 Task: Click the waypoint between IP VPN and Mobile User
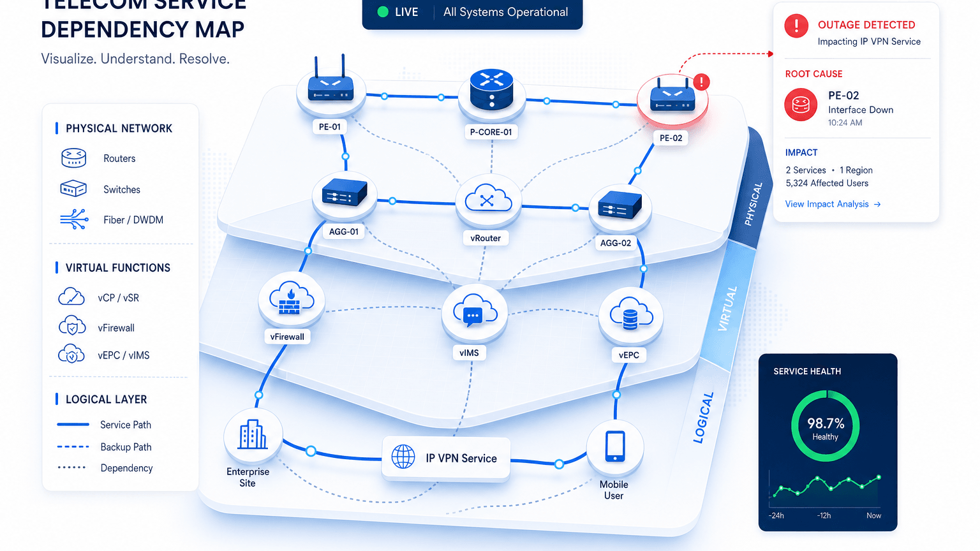(559, 464)
